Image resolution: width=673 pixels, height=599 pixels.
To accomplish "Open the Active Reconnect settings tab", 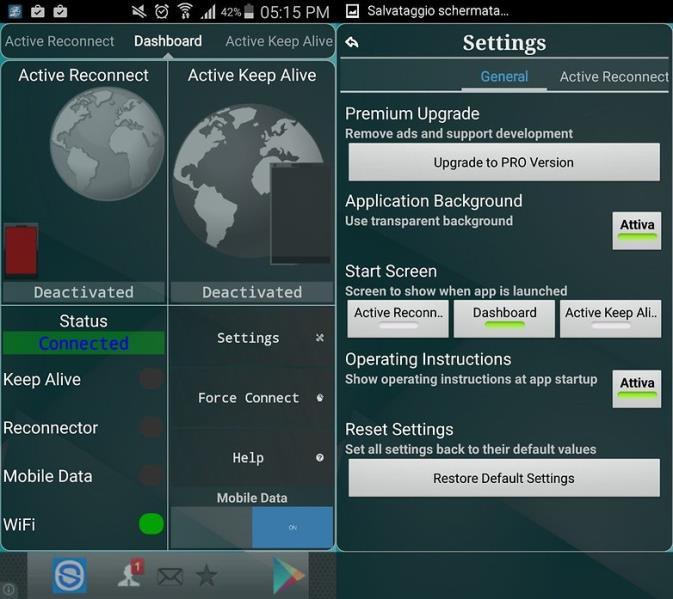I will click(614, 76).
